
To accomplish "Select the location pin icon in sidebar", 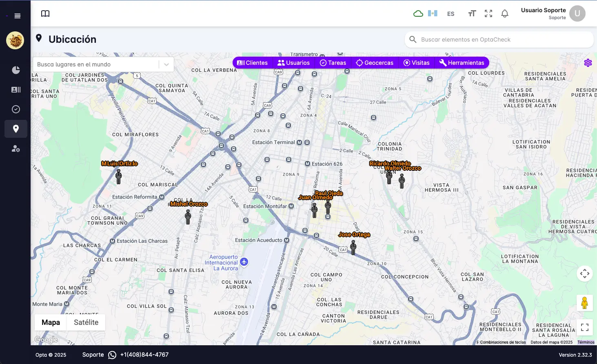I will click(16, 129).
